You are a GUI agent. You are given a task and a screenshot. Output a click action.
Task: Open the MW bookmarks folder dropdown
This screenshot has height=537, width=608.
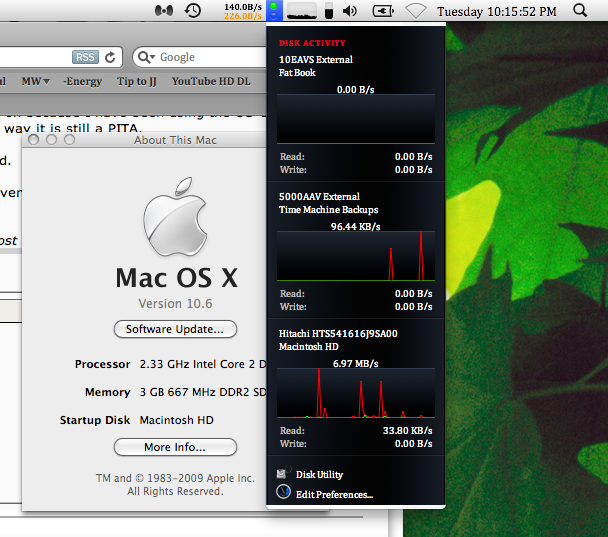[x=36, y=81]
